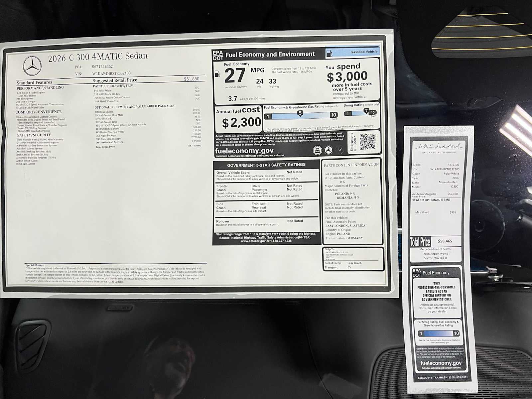Click the "GOVERNMENT 5-STAR SAFETY RATINGS" header
This screenshot has width=532, height=399.
pos(266,165)
